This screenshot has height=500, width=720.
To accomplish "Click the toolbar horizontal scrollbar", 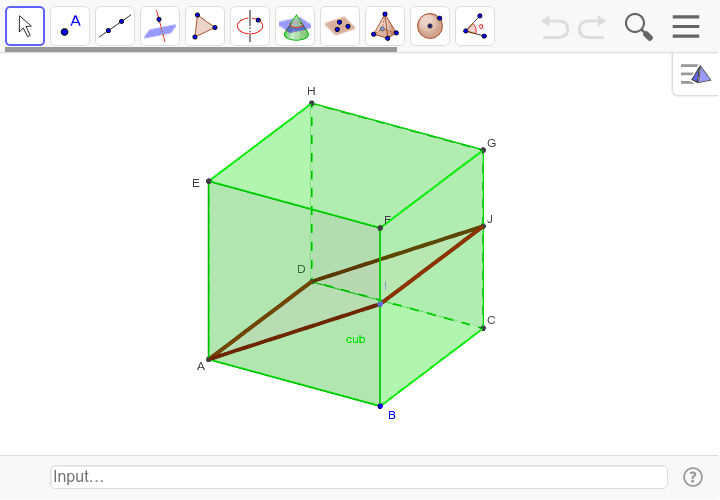I will [x=201, y=50].
